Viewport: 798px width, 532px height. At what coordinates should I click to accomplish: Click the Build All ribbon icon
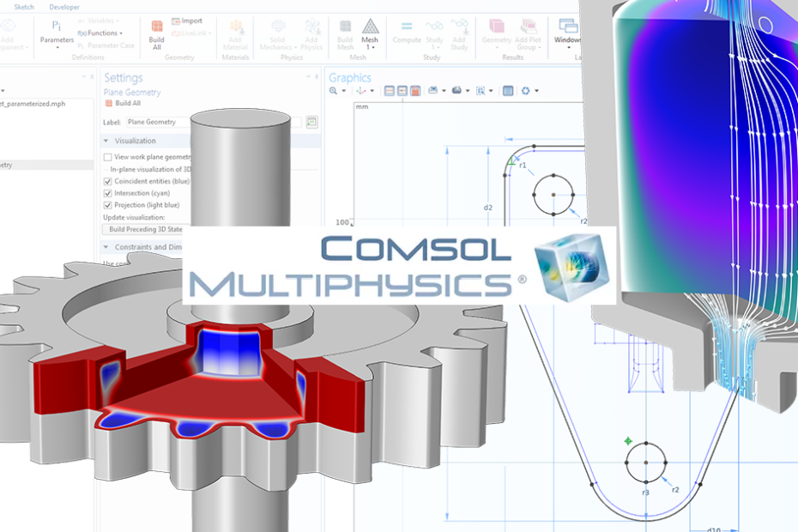pyautogui.click(x=157, y=26)
